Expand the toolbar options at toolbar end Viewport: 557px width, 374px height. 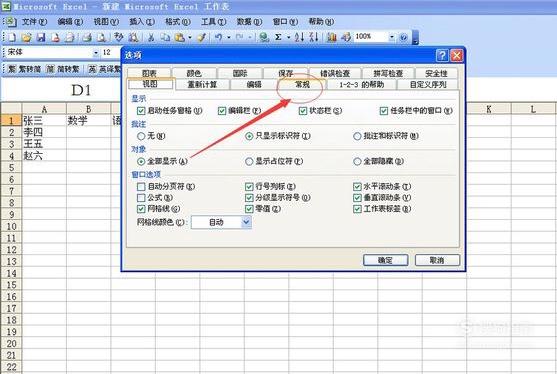(x=415, y=38)
